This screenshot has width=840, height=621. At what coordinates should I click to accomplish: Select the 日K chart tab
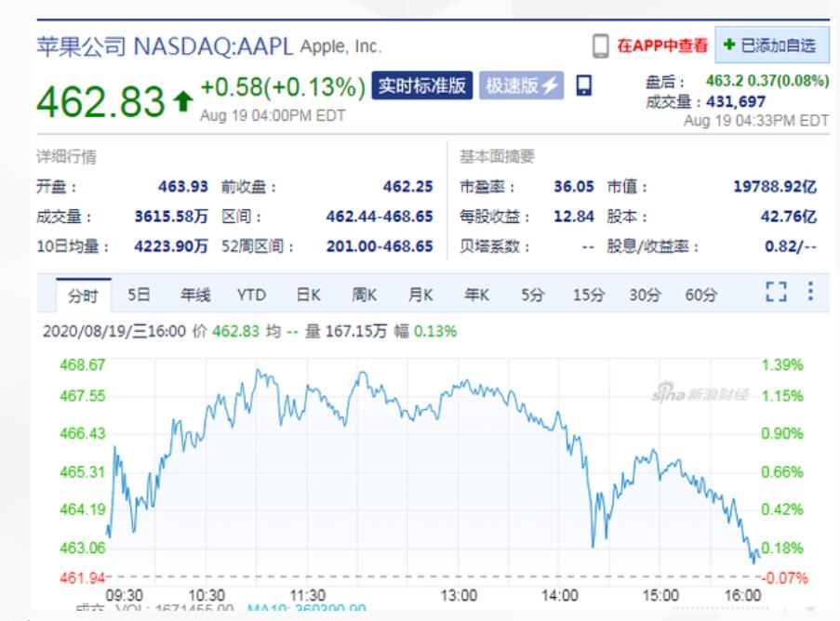[x=309, y=295]
